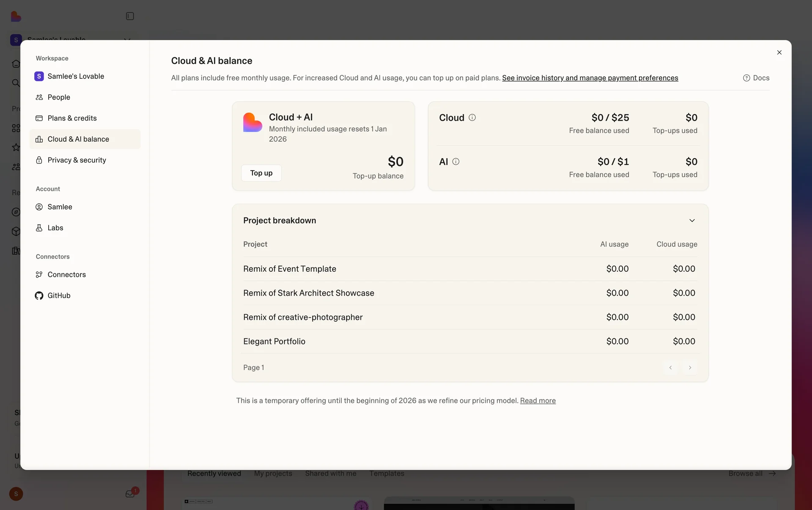The height and width of the screenshot is (510, 812).
Task: Select Samlee account settings
Action: point(60,207)
